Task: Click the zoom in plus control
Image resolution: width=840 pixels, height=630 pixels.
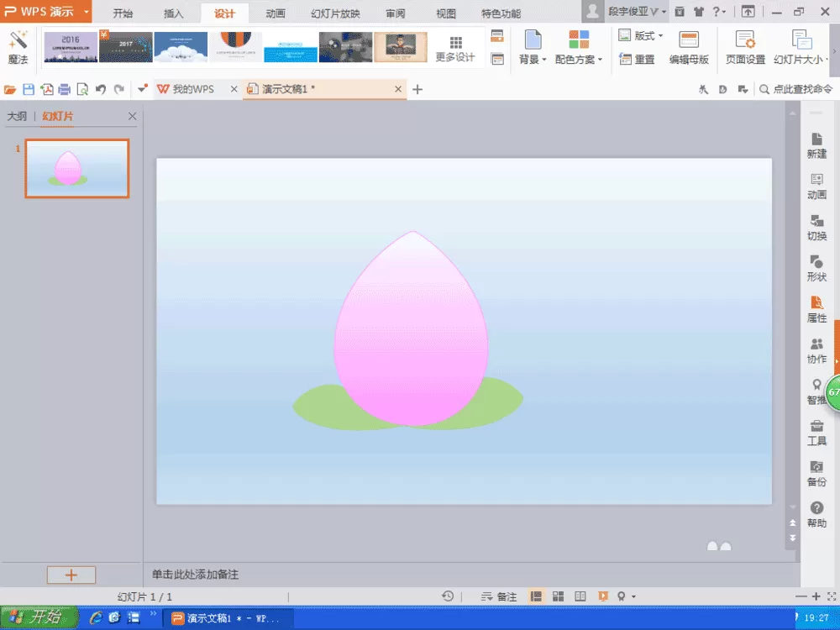Action: pyautogui.click(x=816, y=596)
